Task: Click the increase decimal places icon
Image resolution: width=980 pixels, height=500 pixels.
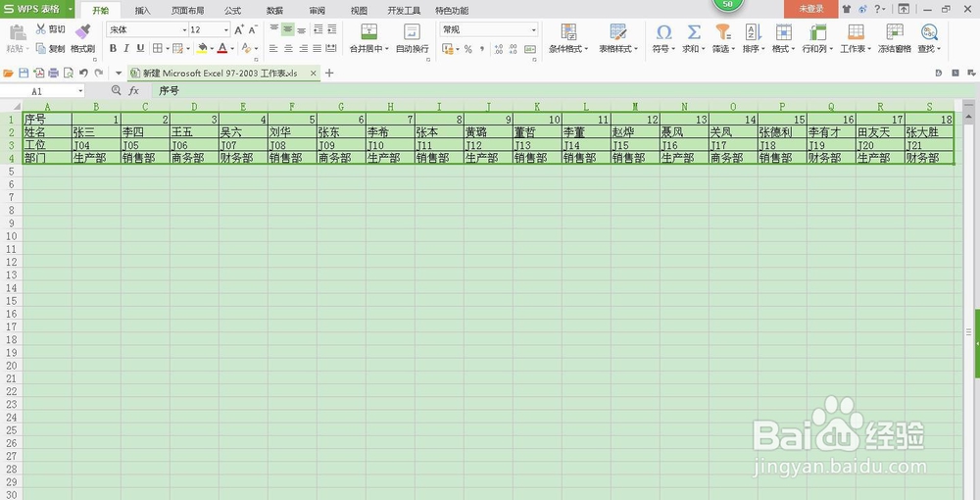Action: tap(498, 49)
